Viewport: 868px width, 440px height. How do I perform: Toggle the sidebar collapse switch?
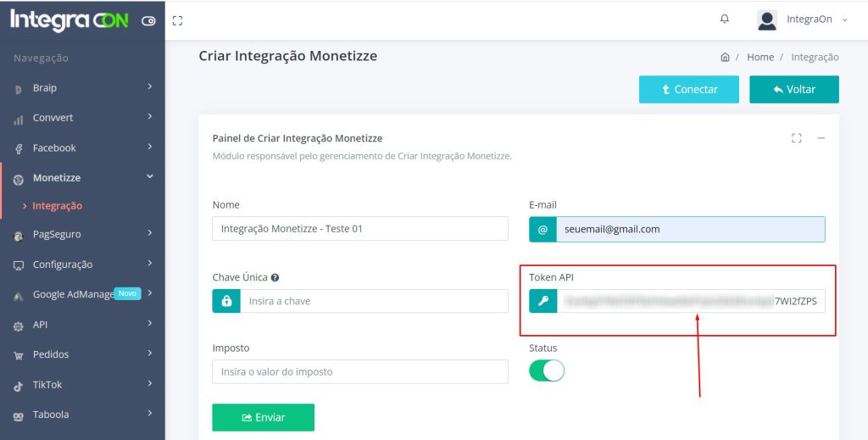148,21
